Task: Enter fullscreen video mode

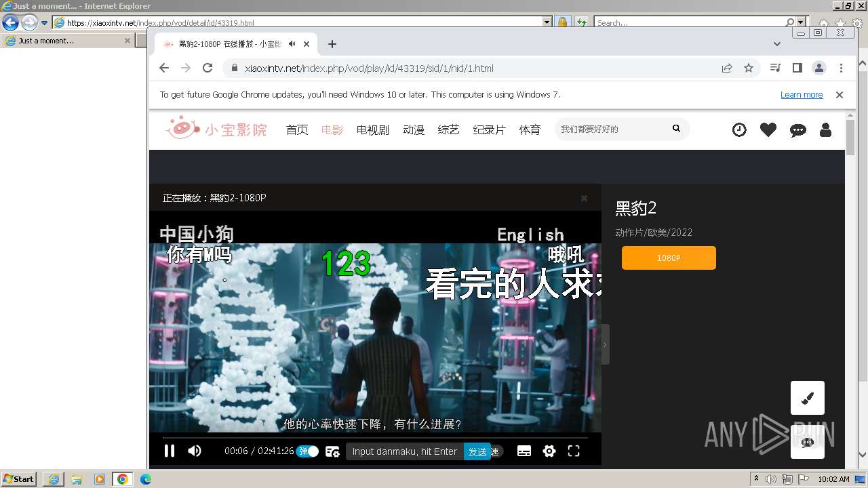Action: pyautogui.click(x=574, y=451)
